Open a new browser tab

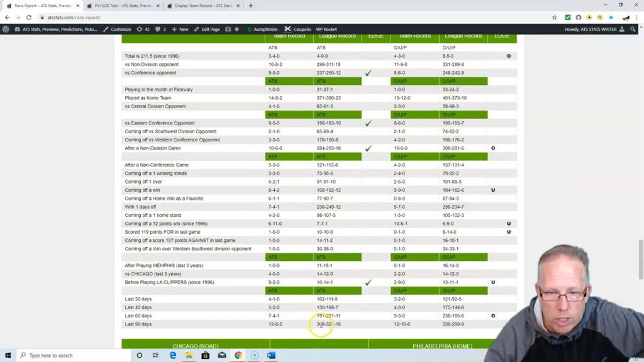coord(250,6)
